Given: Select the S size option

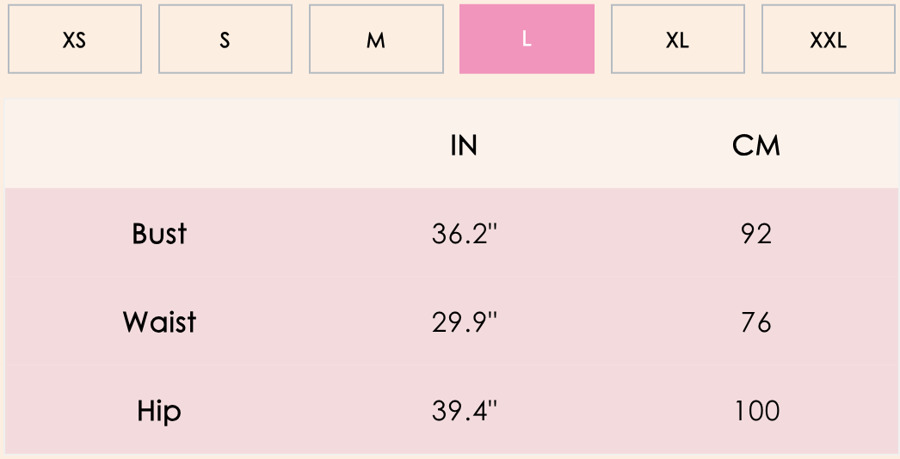Looking at the screenshot, I should [x=225, y=39].
